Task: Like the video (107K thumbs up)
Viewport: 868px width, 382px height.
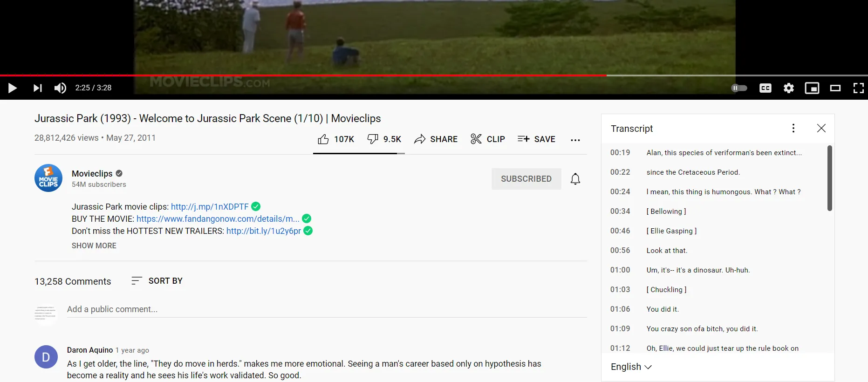Action: click(x=336, y=139)
